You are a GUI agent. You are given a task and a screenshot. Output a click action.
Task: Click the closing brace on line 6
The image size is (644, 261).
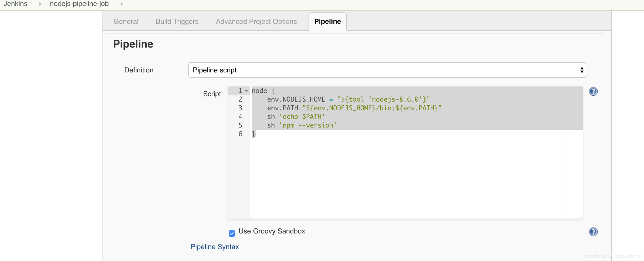(x=253, y=134)
